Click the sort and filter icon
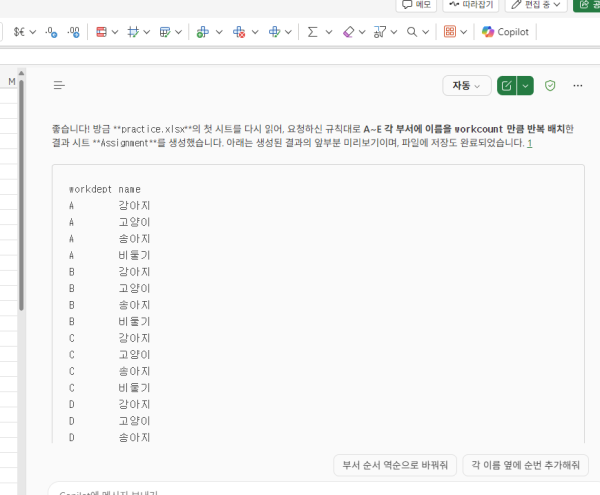 [380, 32]
